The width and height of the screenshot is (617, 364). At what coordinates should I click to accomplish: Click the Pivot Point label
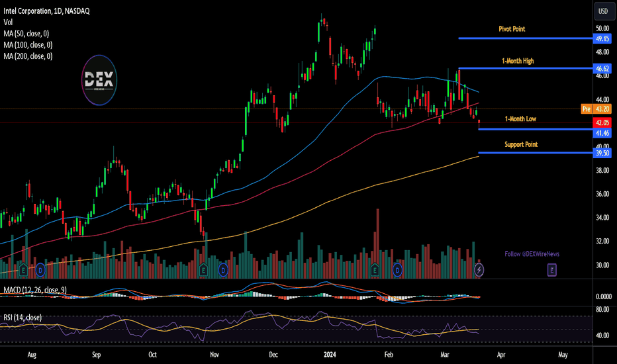(x=512, y=28)
